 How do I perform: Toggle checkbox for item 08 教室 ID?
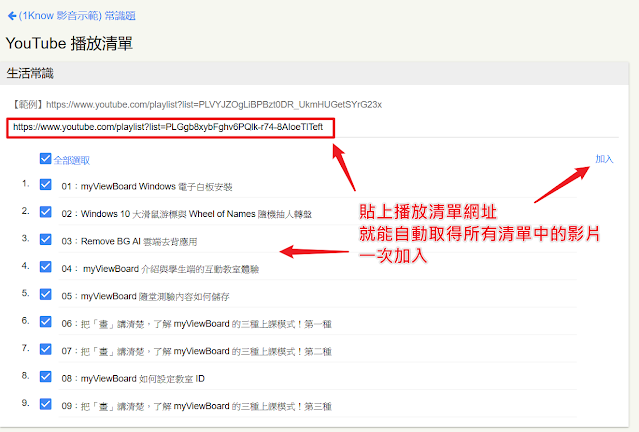coord(45,377)
